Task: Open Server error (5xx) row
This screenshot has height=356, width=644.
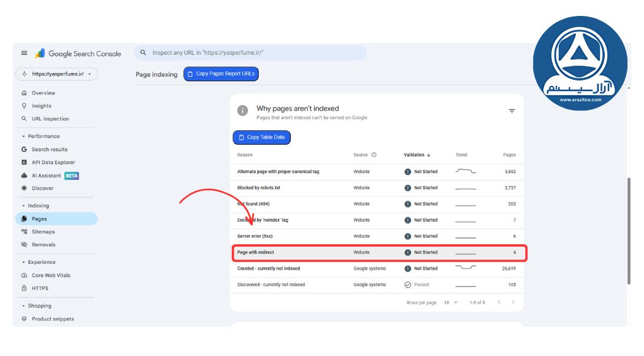Action: 377,236
